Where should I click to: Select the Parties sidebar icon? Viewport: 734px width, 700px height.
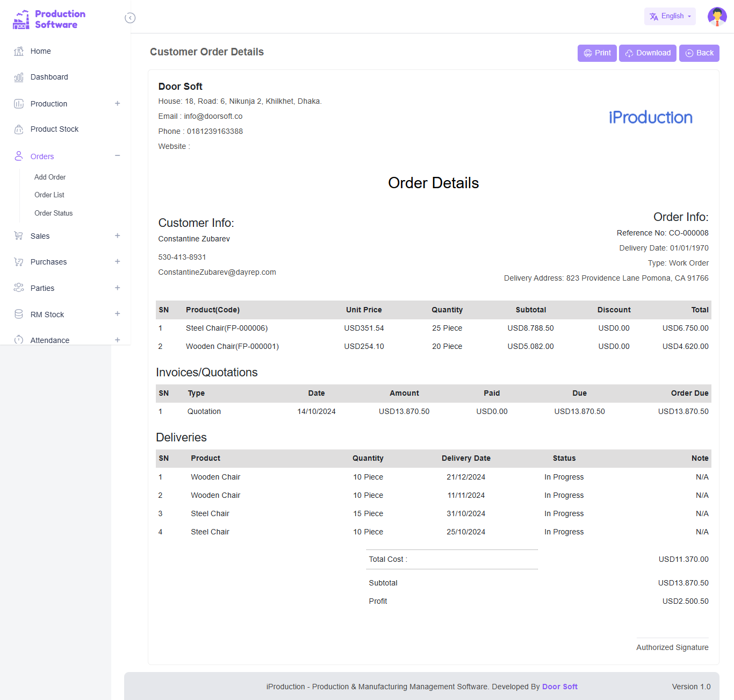pyautogui.click(x=18, y=288)
